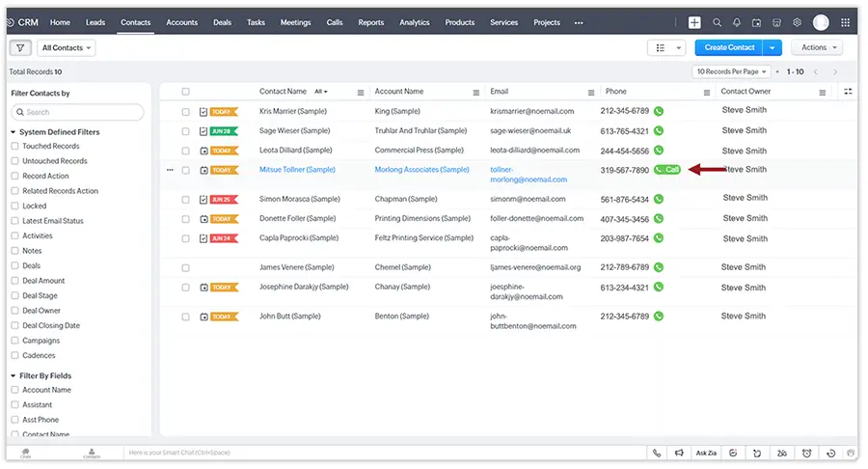This screenshot has width=868, height=469.
Task: Open activity icon for Leota Dilliard row
Action: (x=203, y=151)
